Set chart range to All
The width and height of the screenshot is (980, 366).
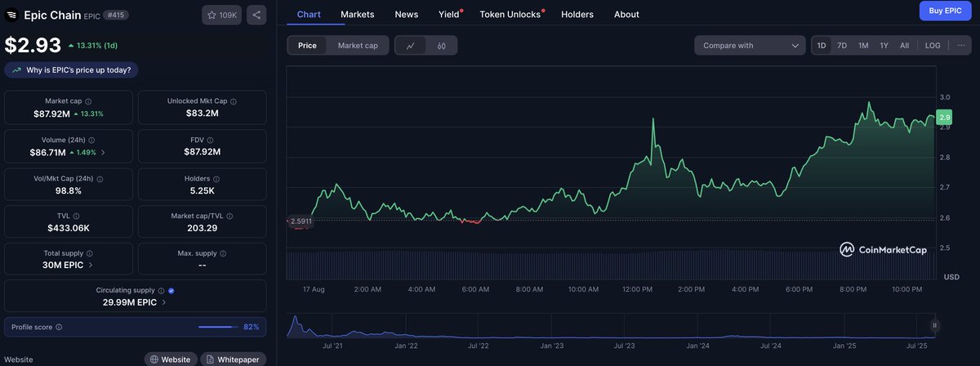click(904, 46)
